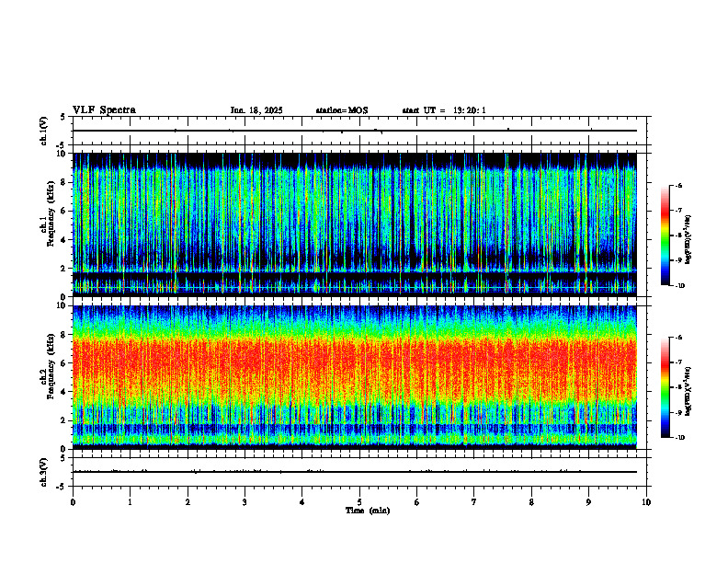Click the "VLF Spectra" plot title
The width and height of the screenshot is (728, 563).
pyautogui.click(x=104, y=110)
